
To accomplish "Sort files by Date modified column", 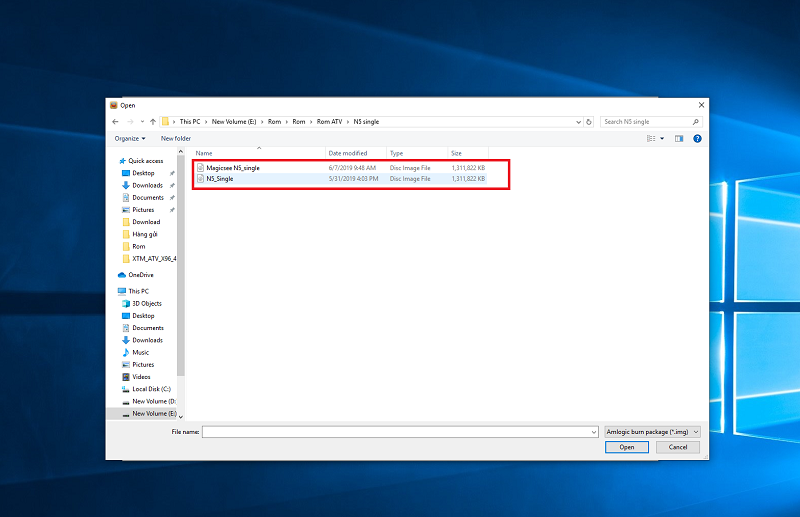I will pyautogui.click(x=347, y=153).
